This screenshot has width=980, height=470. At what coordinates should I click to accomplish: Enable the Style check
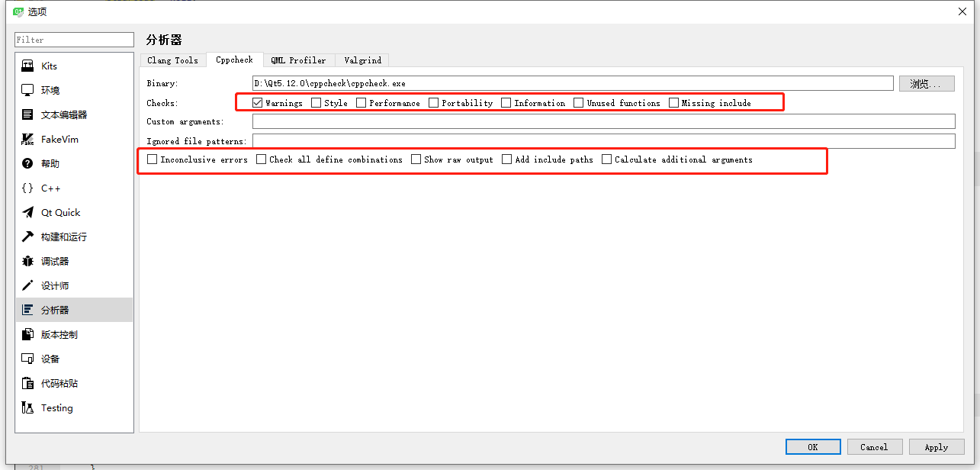pos(316,101)
